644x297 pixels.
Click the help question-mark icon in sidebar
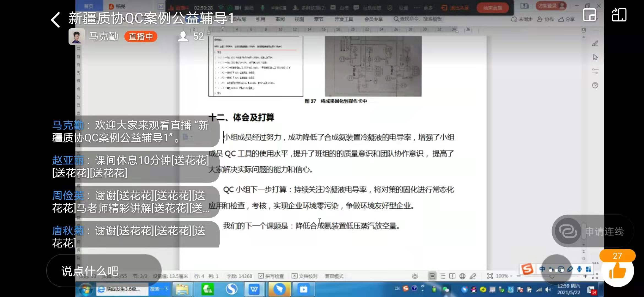tap(595, 86)
